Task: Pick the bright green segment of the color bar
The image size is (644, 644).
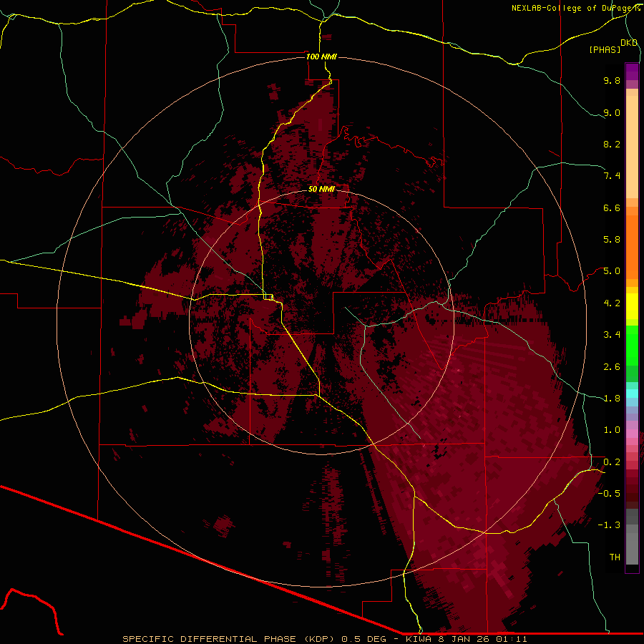Action: point(632,346)
